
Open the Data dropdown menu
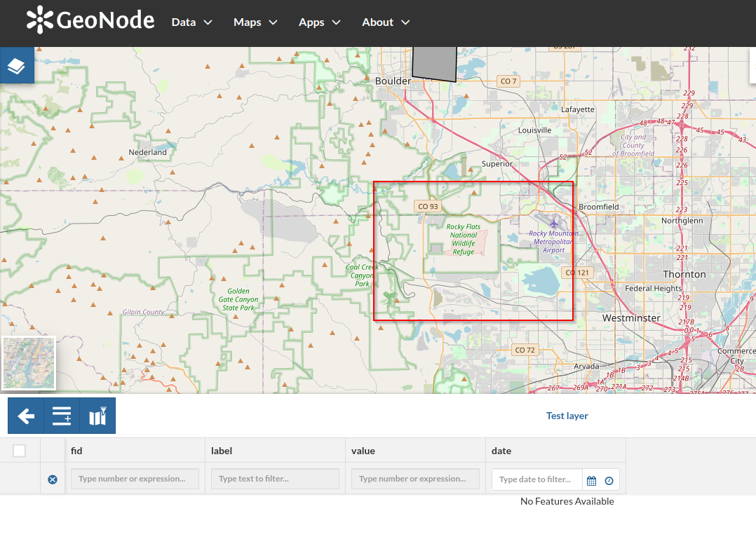click(x=191, y=22)
